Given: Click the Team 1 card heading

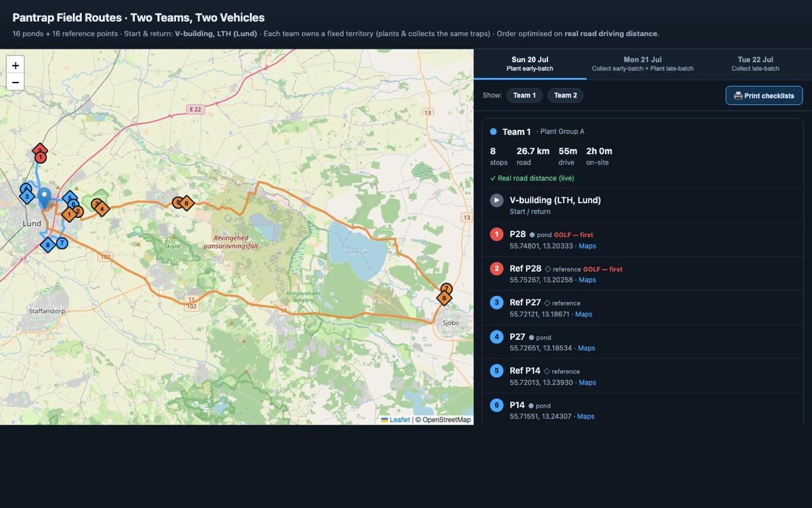Looking at the screenshot, I should [x=517, y=132].
